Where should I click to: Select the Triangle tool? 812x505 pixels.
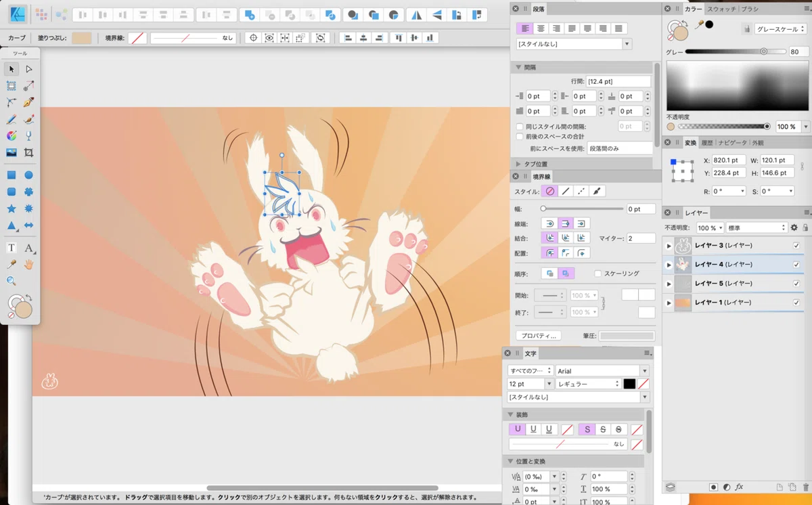[x=12, y=225]
